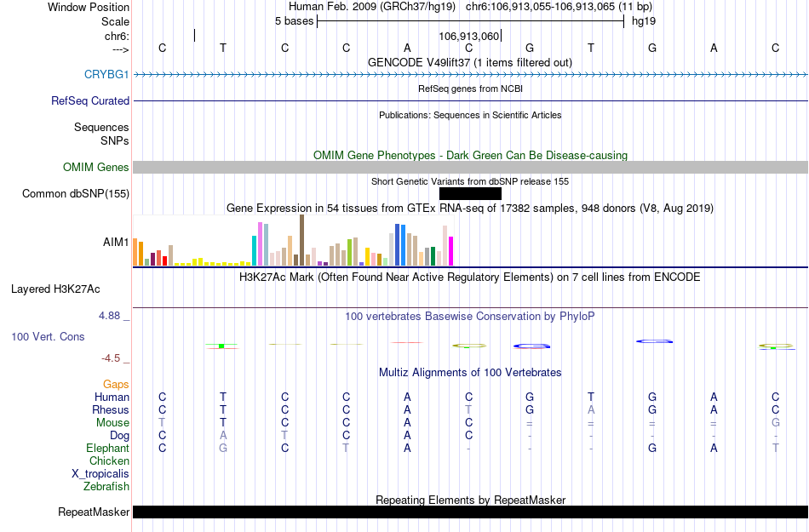Click the Basewise Conservation by PhyloP title
Viewport: 809px width, 532px height.
[470, 317]
